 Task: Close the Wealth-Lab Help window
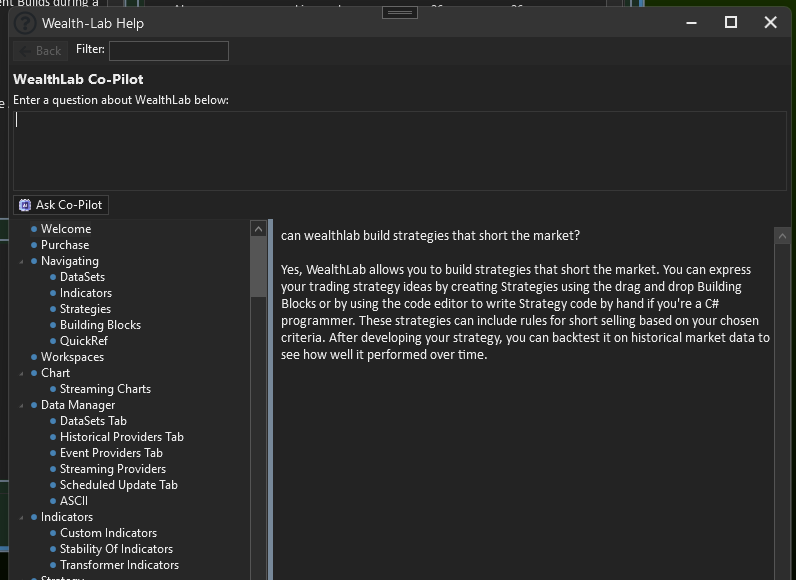click(x=771, y=22)
